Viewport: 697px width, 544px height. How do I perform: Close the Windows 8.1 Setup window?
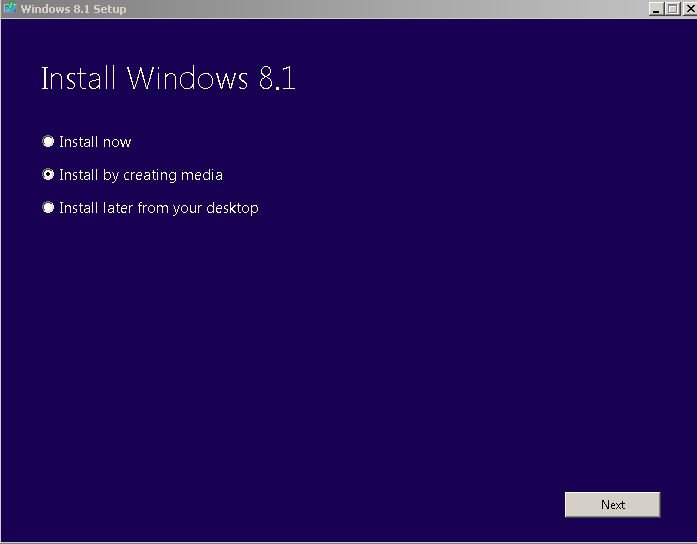tap(688, 9)
